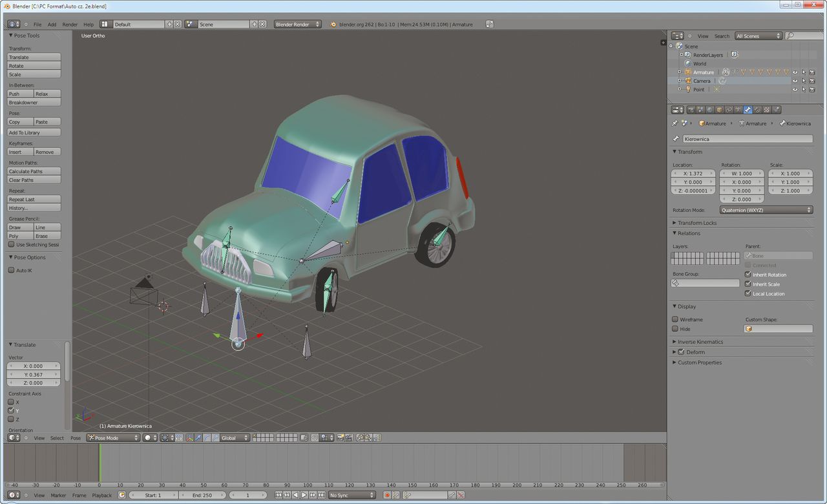
Task: Click copy pose icon in viewport header
Action: click(360, 437)
